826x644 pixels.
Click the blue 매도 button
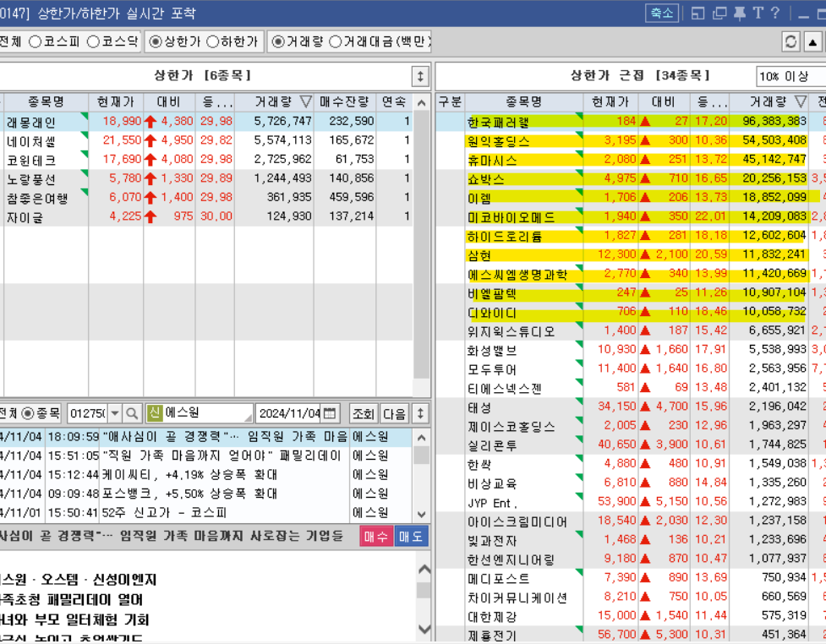(x=411, y=537)
